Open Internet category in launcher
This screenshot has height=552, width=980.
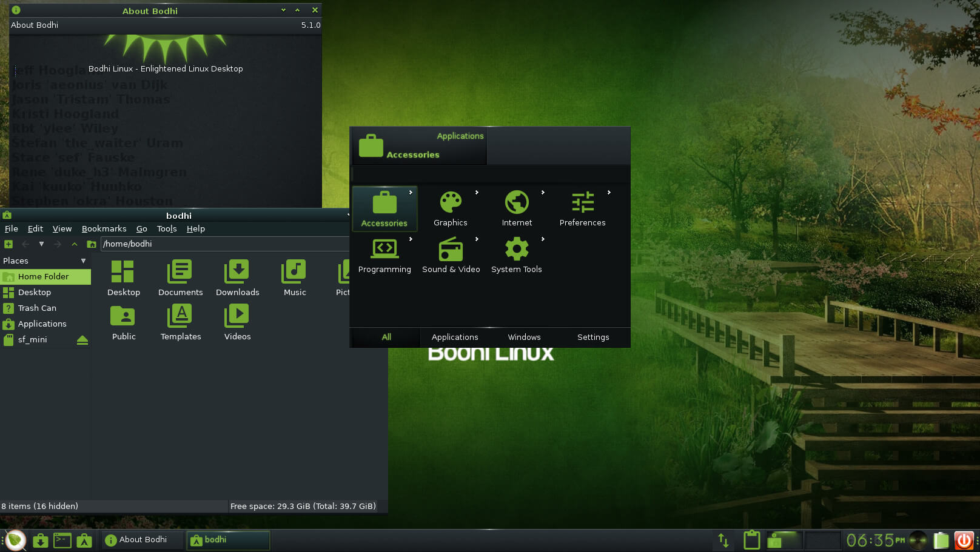click(517, 203)
